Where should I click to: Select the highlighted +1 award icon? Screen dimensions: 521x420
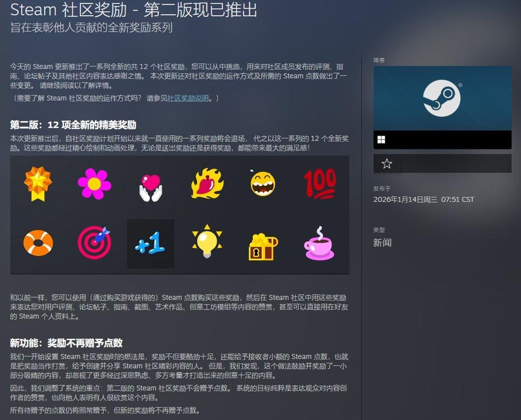[x=150, y=244]
